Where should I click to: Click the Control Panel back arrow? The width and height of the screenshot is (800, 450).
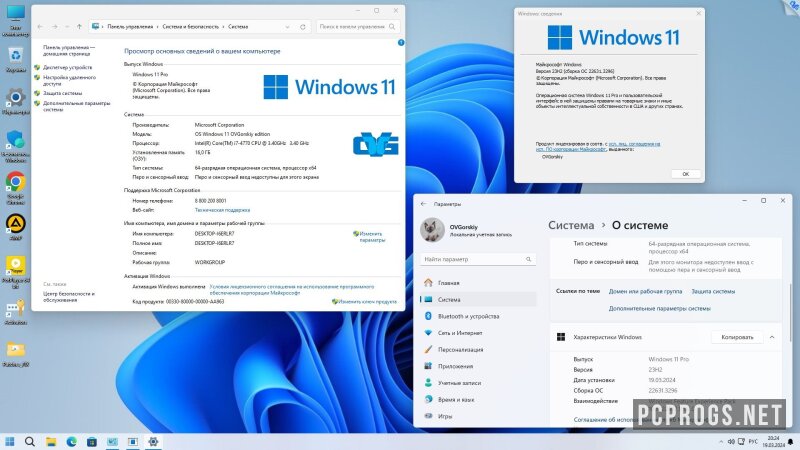point(40,27)
